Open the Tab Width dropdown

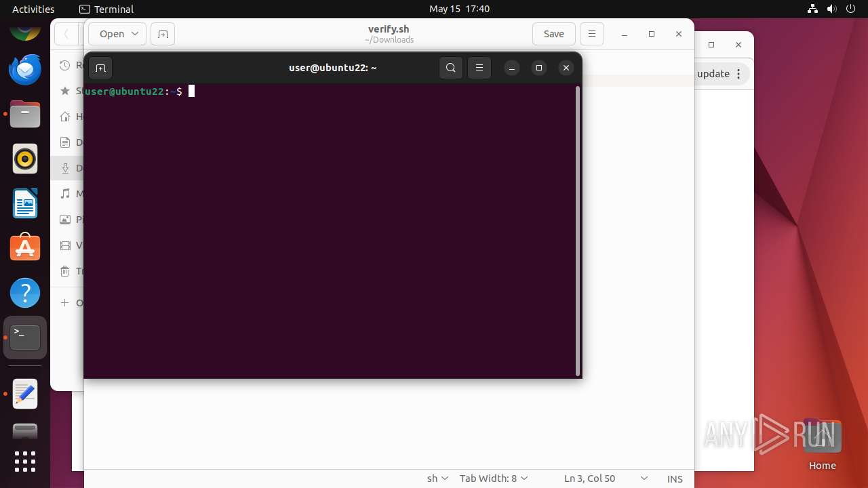click(494, 479)
